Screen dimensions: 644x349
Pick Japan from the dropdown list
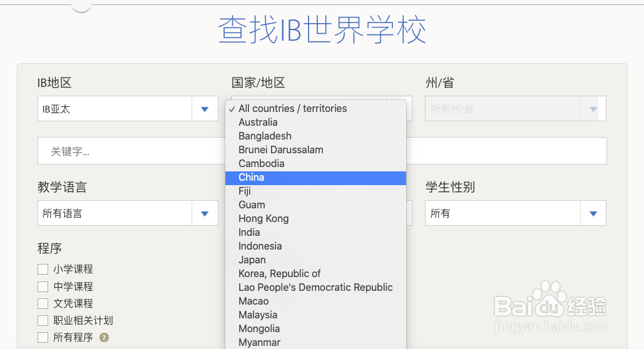tap(315, 260)
